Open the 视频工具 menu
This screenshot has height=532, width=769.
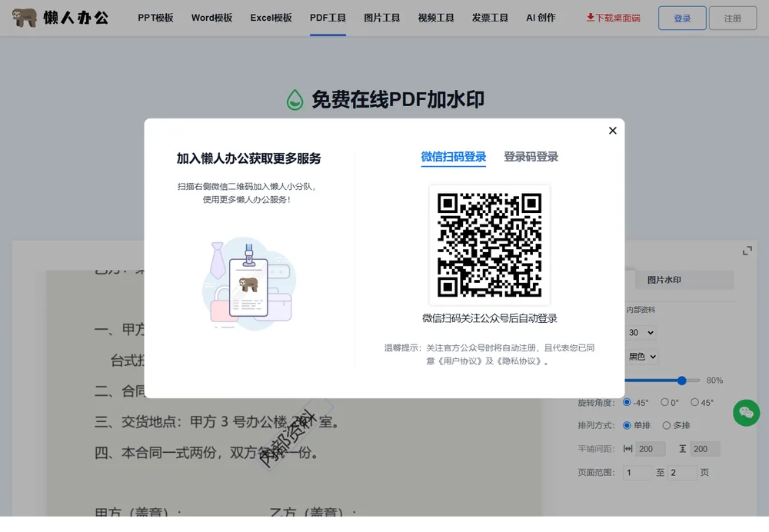[x=436, y=18]
